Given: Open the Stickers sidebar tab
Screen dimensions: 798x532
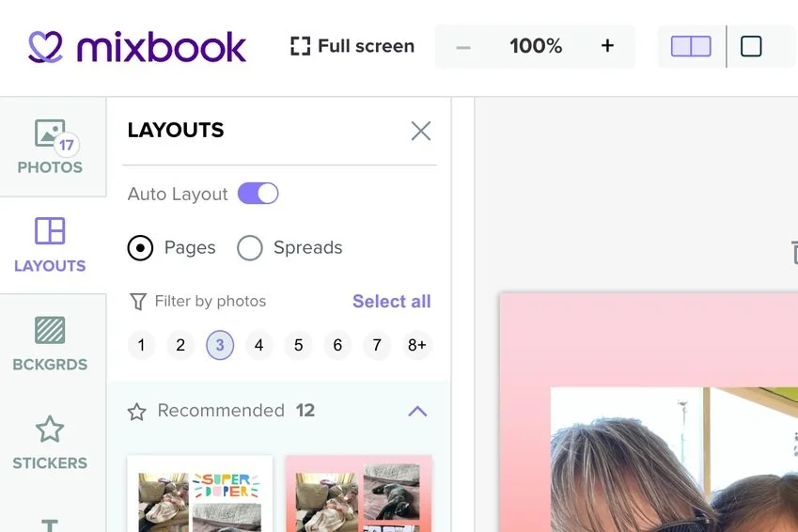Looking at the screenshot, I should 50,443.
